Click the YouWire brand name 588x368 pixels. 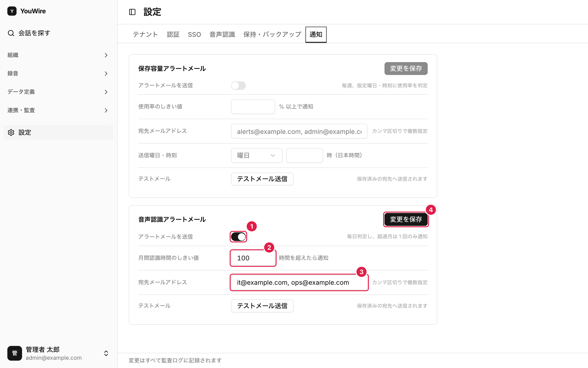click(33, 11)
